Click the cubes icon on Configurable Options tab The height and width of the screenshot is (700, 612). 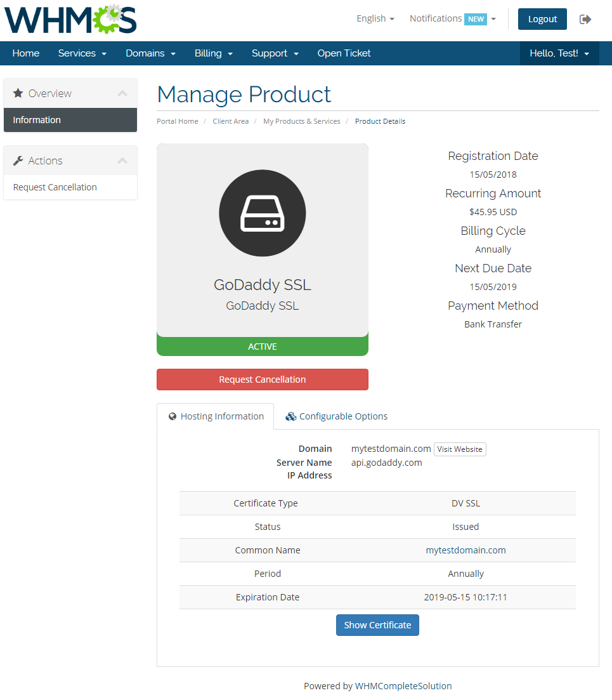pos(291,416)
